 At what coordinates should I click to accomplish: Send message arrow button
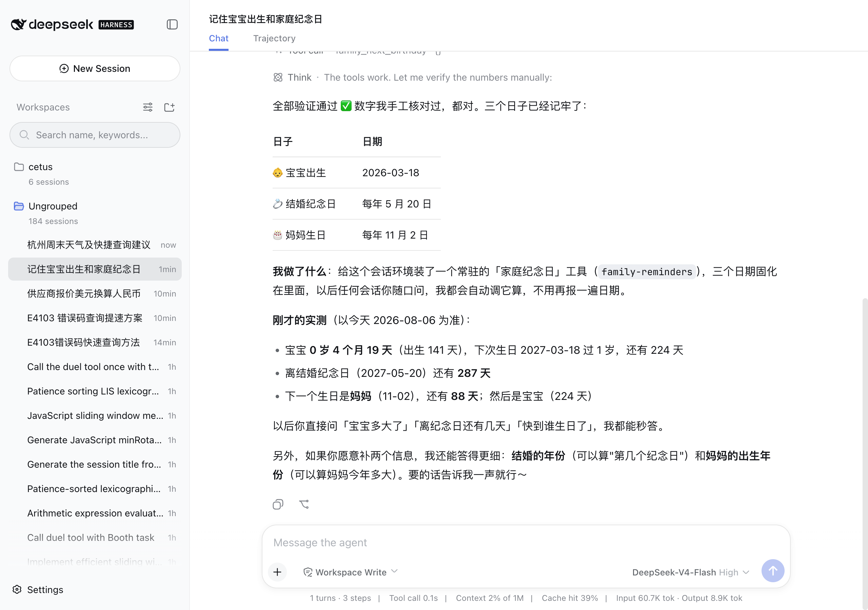click(x=772, y=571)
